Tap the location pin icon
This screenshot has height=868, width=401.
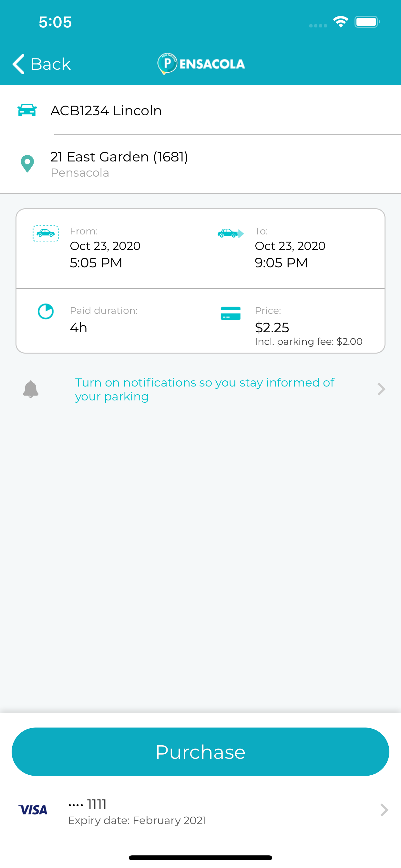(27, 164)
